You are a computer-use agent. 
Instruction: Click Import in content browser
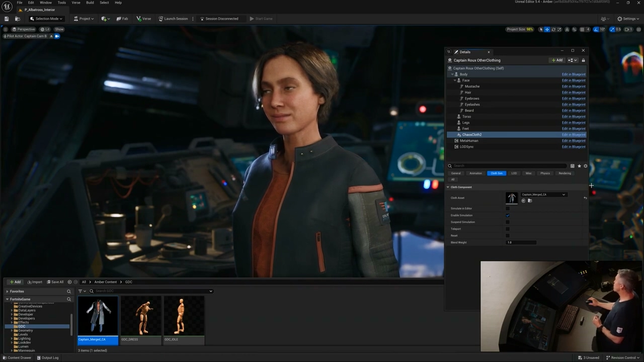click(x=35, y=282)
